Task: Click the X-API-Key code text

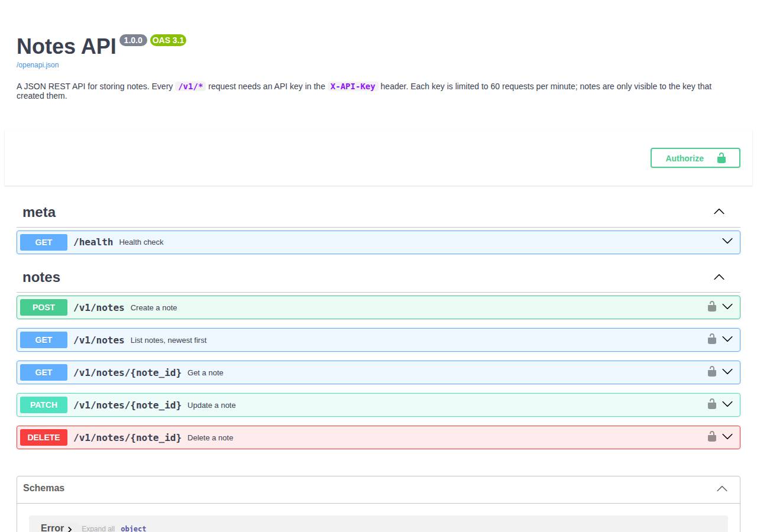Action: click(353, 86)
